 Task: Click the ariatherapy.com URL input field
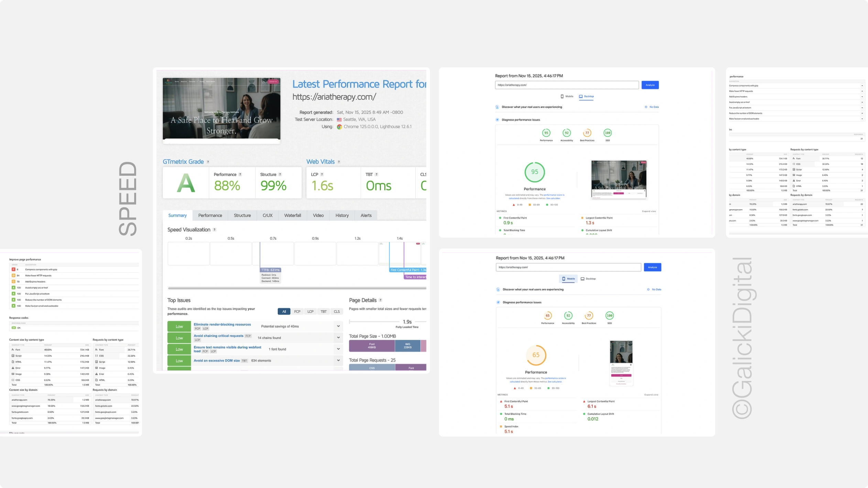tap(567, 85)
